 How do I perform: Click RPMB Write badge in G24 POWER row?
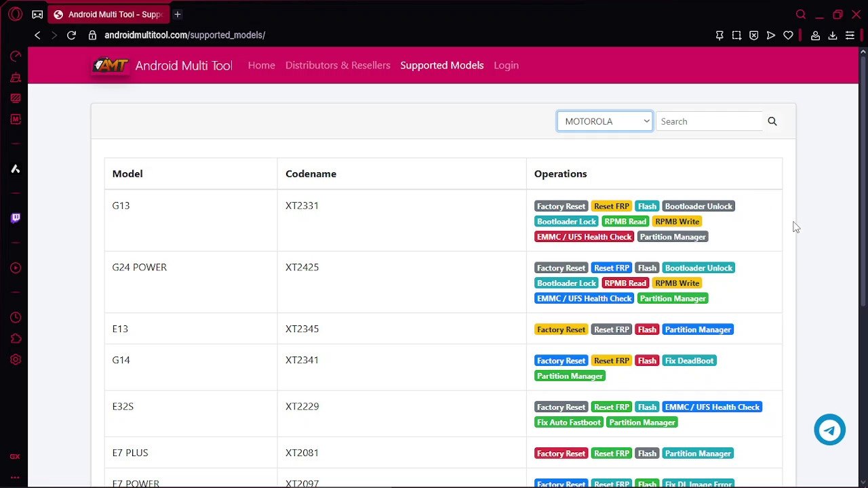(677, 283)
